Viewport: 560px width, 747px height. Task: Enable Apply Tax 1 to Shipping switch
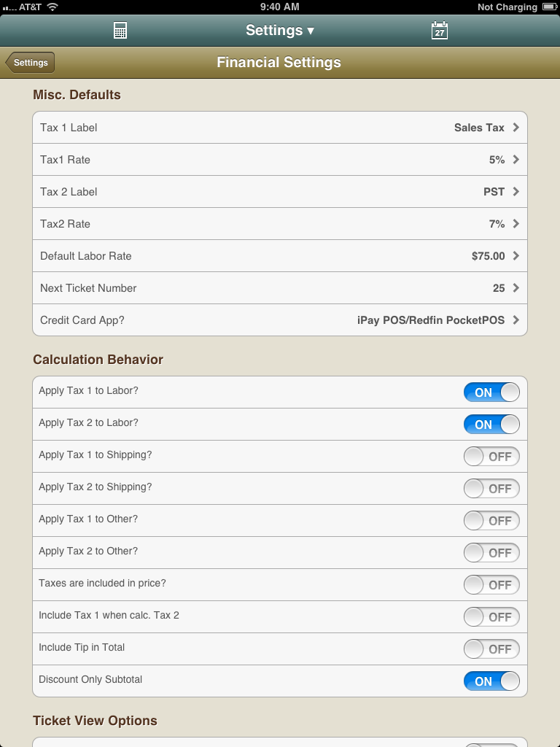[x=491, y=457]
